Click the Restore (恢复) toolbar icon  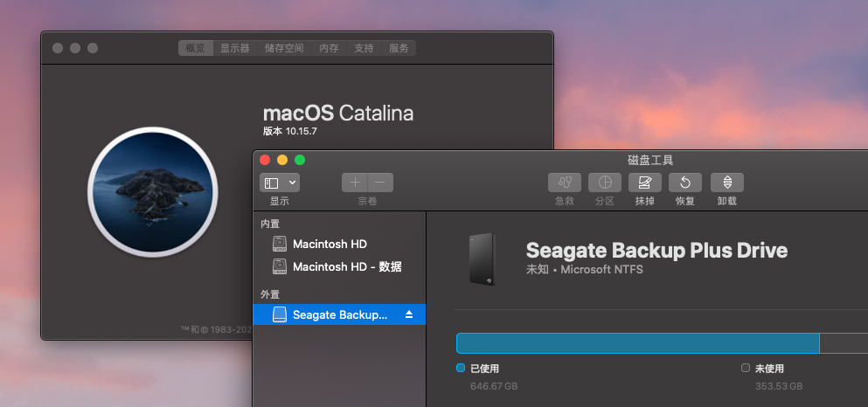coord(685,183)
